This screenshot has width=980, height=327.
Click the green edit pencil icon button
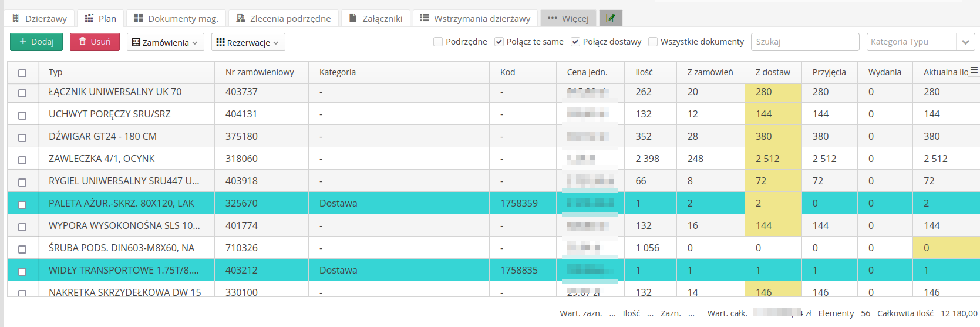(x=611, y=18)
